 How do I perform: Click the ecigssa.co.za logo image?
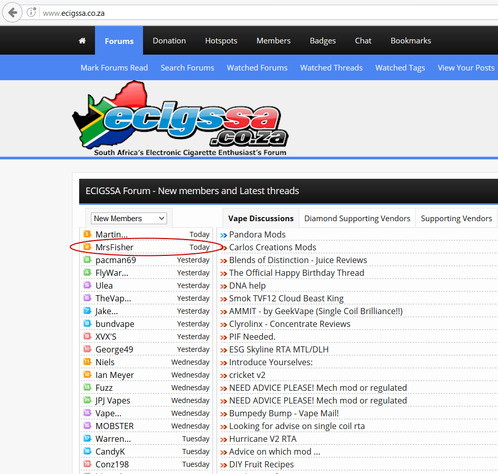coord(180,119)
